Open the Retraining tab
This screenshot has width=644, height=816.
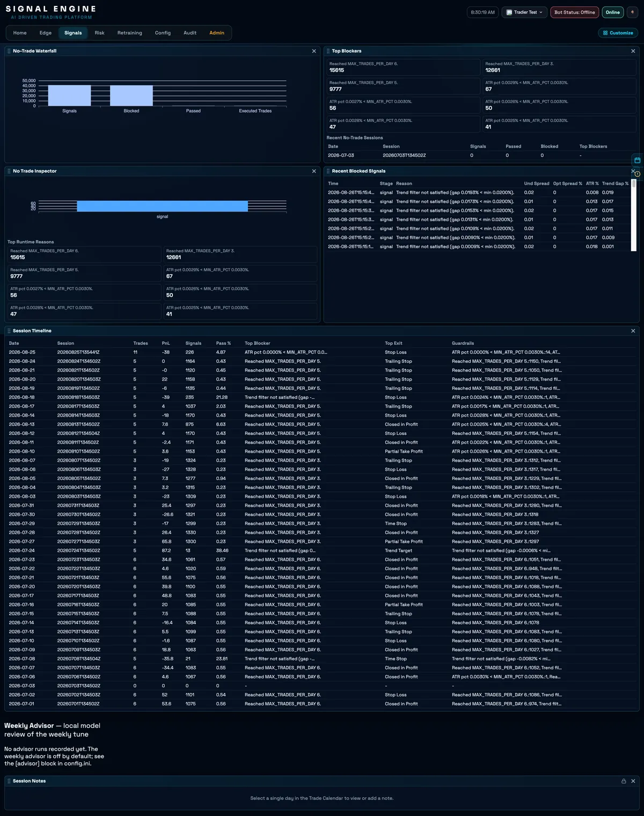coord(130,33)
